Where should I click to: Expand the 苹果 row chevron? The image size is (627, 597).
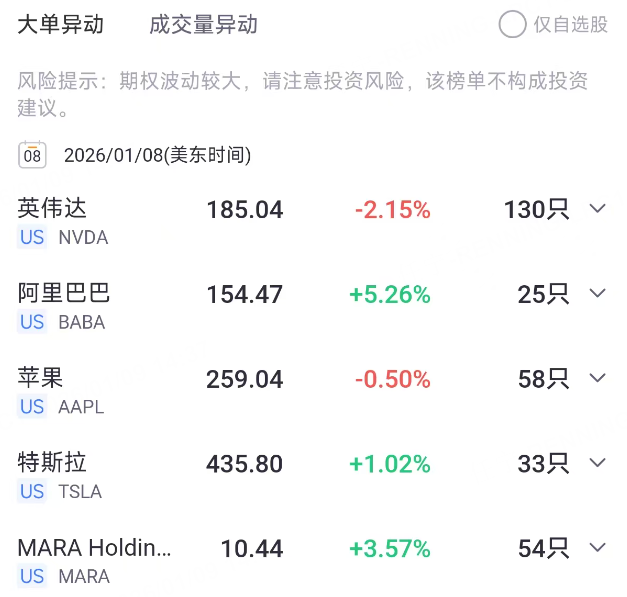[598, 378]
